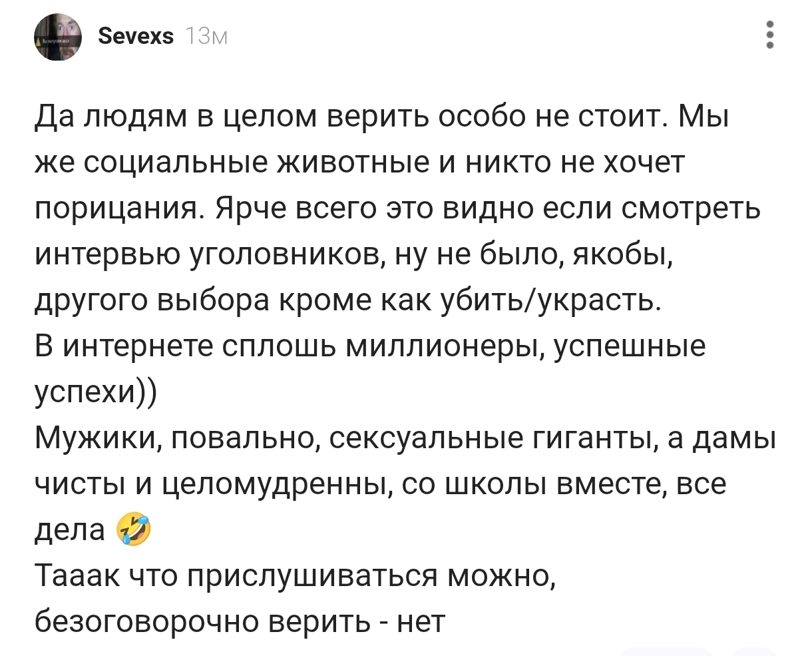The width and height of the screenshot is (812, 656).
Task: Open the Sevexs username link
Action: pos(136,36)
